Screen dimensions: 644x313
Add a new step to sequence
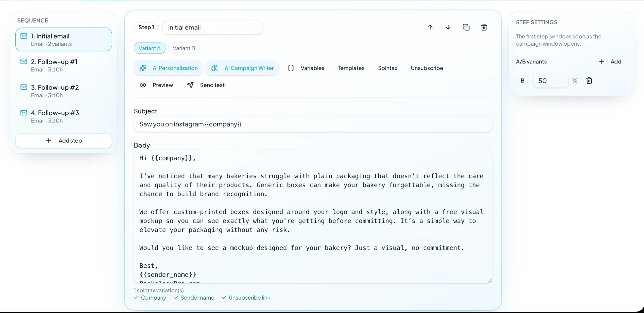(64, 141)
